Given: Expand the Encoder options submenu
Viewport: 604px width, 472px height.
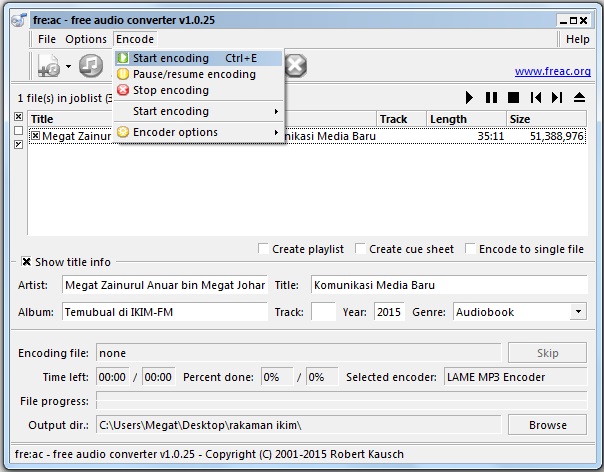Looking at the screenshot, I should (x=198, y=132).
